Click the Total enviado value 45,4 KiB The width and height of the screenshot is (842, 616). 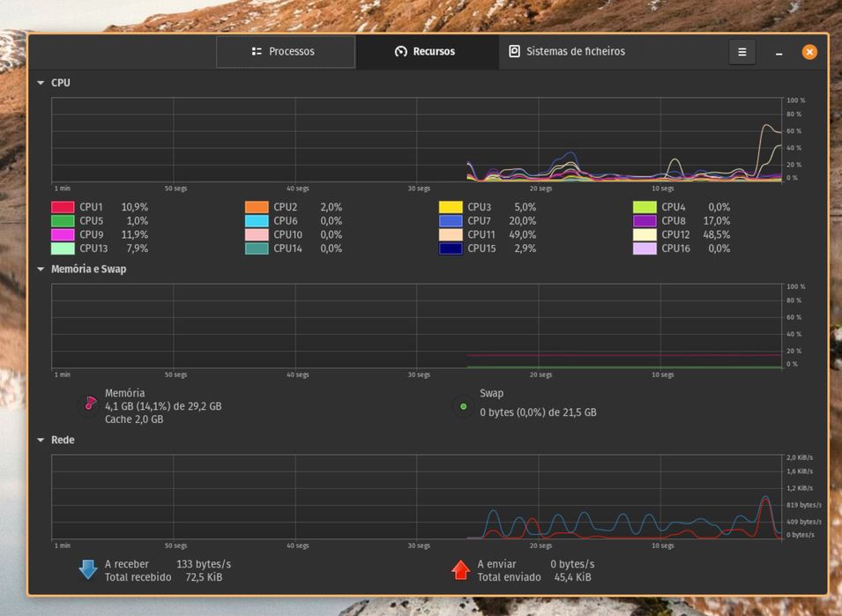pyautogui.click(x=572, y=577)
